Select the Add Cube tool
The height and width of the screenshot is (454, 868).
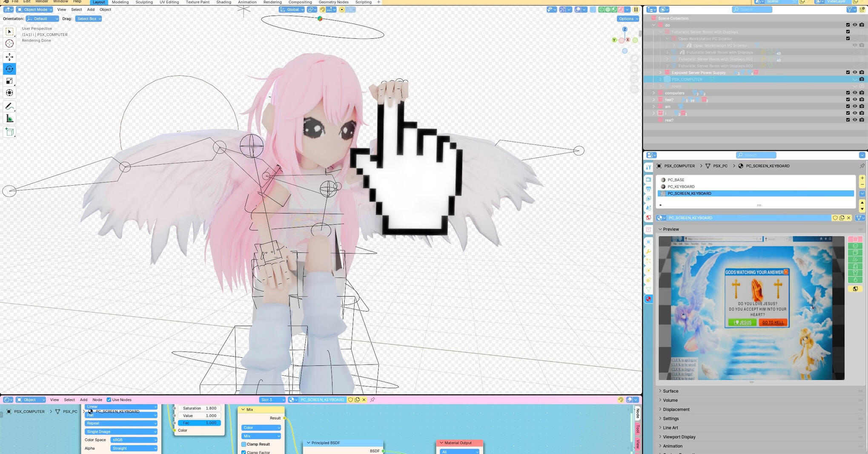pos(9,132)
